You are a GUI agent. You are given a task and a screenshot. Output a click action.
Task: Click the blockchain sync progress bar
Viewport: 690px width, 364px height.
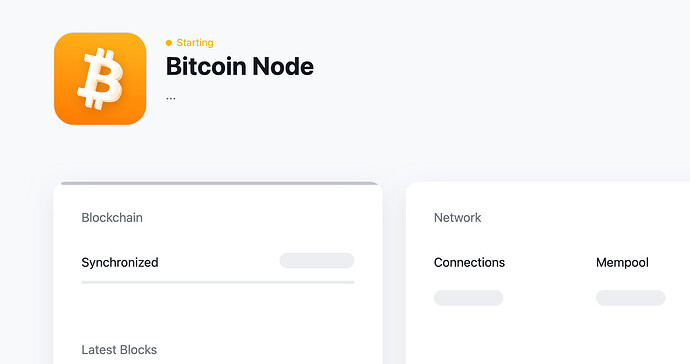pos(218,282)
